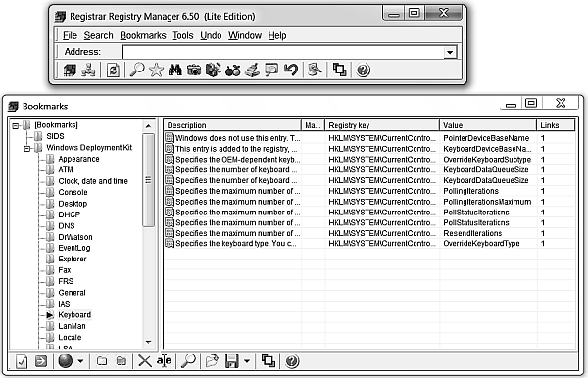
Task: Open the binoculars find tool
Action: tap(175, 71)
